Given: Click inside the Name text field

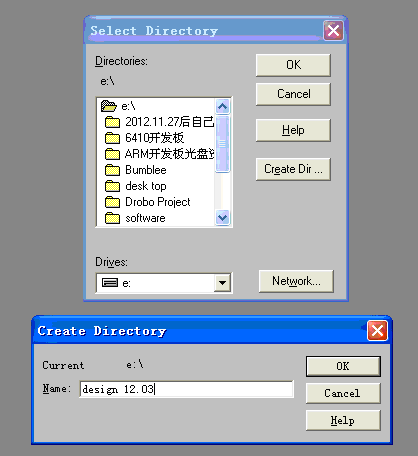Looking at the screenshot, I should coord(187,389).
